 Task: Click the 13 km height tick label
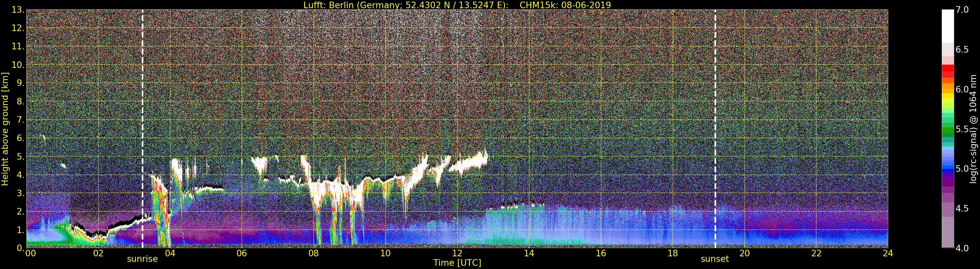(x=18, y=10)
